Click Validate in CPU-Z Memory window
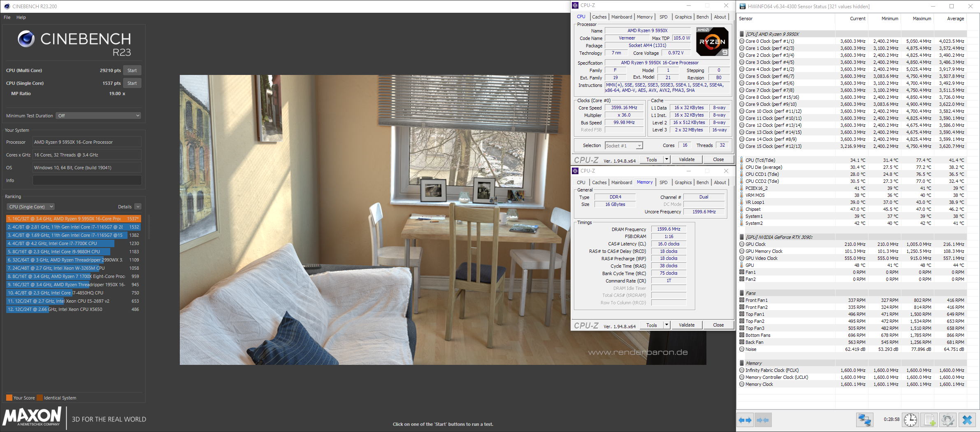980x432 pixels. click(687, 325)
